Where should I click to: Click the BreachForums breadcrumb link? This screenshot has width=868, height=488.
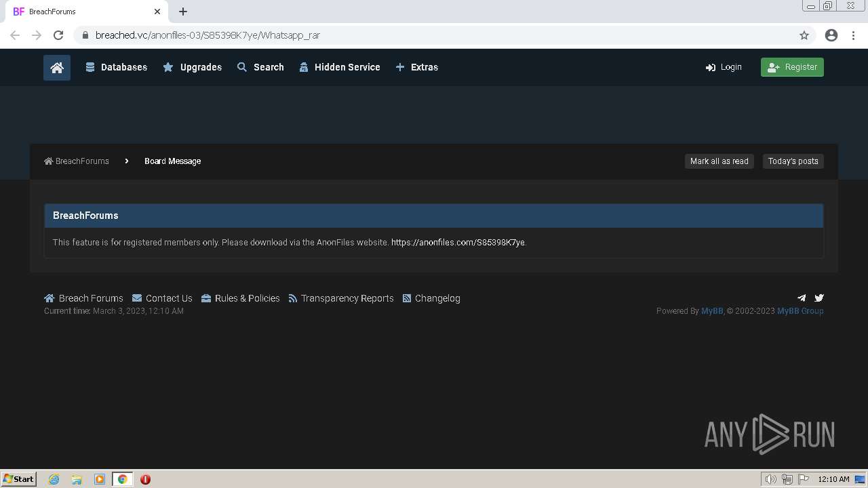tap(77, 161)
